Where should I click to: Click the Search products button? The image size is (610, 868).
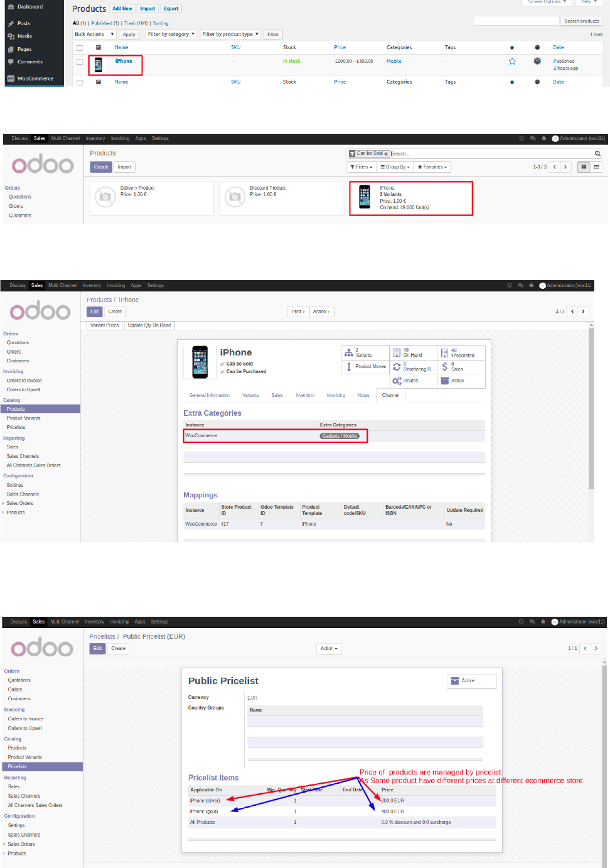(582, 21)
